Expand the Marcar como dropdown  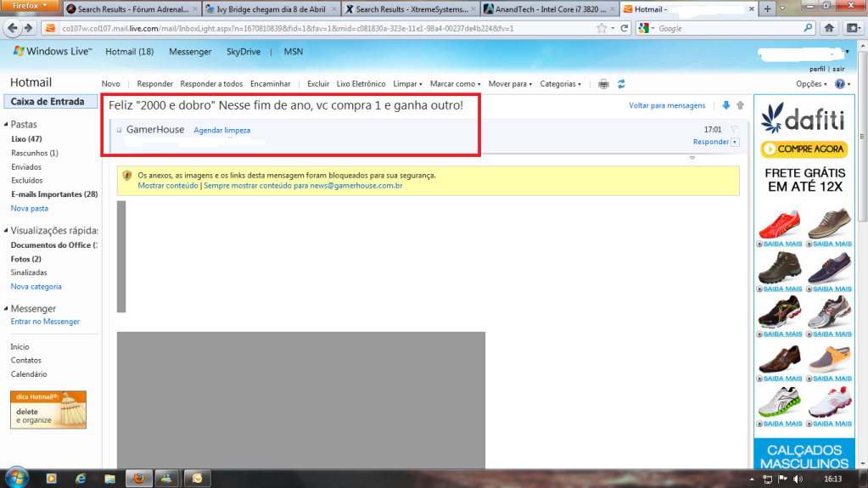tap(455, 84)
